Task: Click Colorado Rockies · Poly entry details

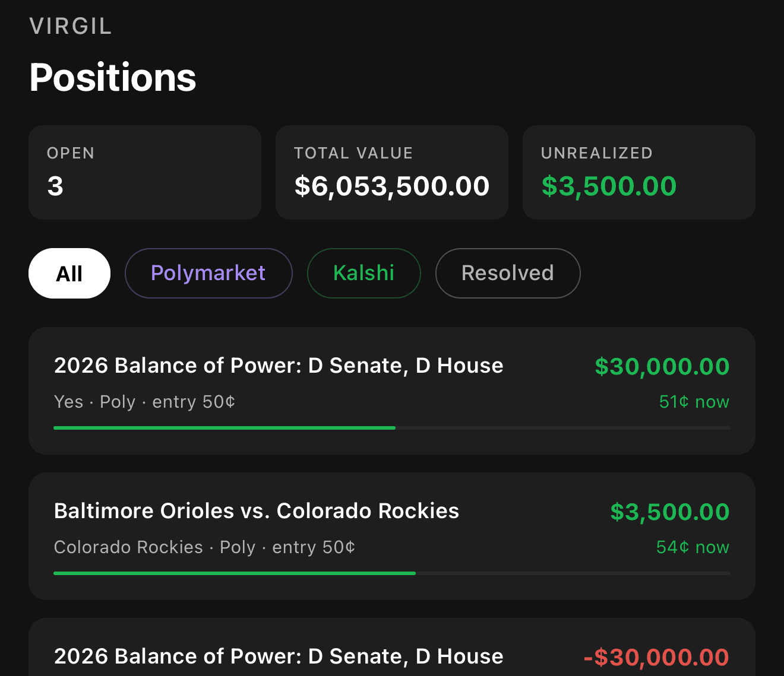Action: coord(205,547)
